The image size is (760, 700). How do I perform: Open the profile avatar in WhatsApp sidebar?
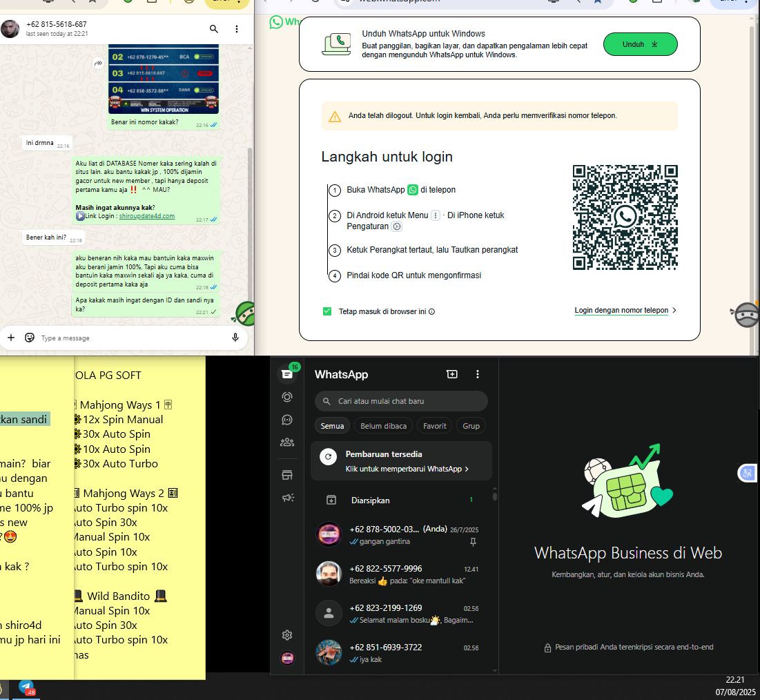point(287,658)
